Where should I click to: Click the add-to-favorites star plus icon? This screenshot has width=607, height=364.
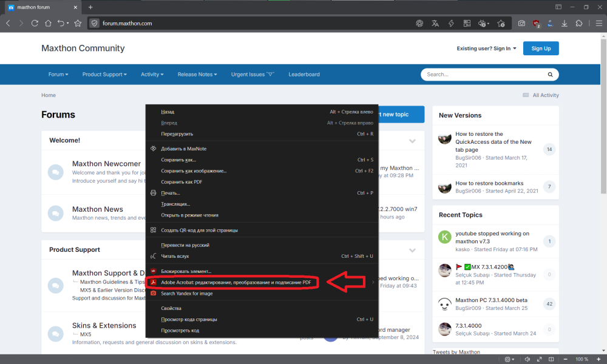(x=501, y=23)
